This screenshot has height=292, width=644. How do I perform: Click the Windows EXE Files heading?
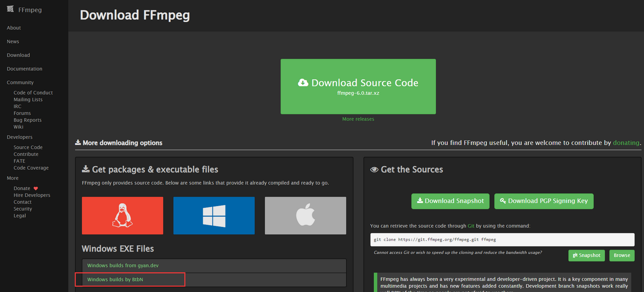click(118, 249)
